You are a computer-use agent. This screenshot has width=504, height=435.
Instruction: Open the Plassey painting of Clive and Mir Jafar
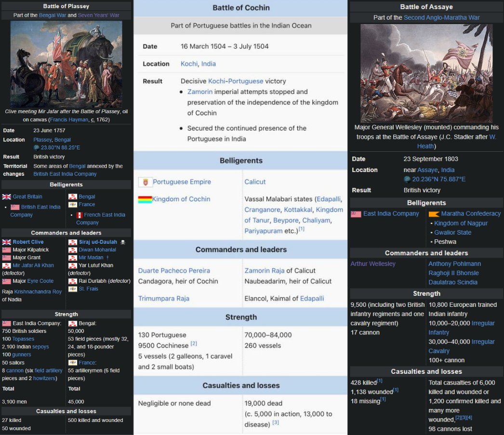click(x=66, y=64)
